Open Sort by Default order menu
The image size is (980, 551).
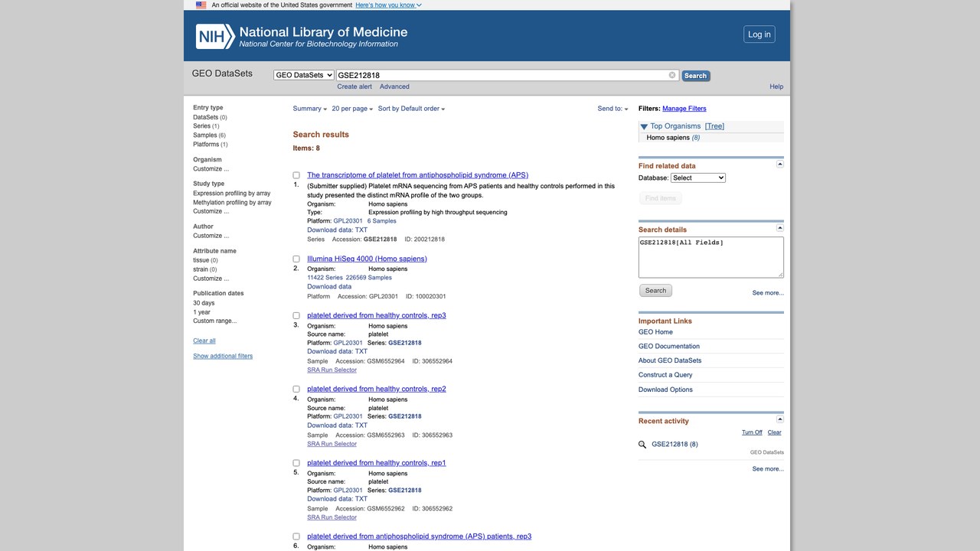tap(411, 109)
